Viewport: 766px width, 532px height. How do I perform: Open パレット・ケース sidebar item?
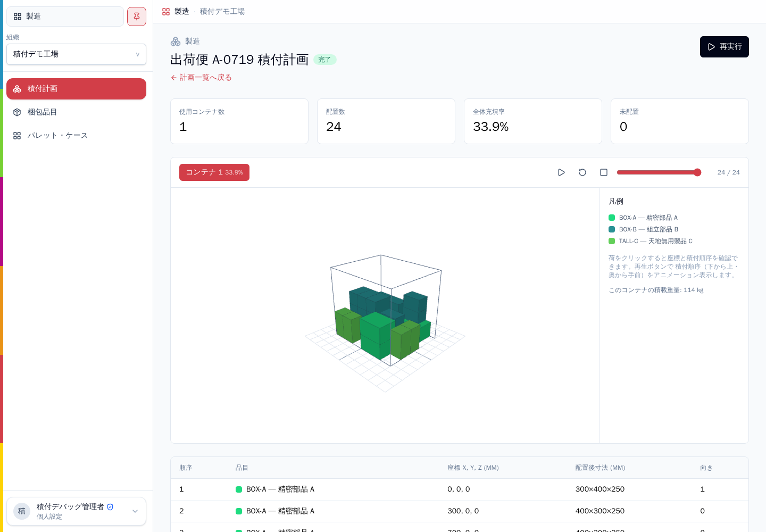pyautogui.click(x=76, y=136)
